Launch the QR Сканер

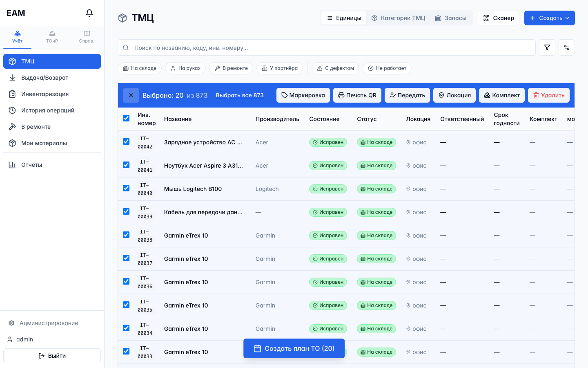[499, 18]
